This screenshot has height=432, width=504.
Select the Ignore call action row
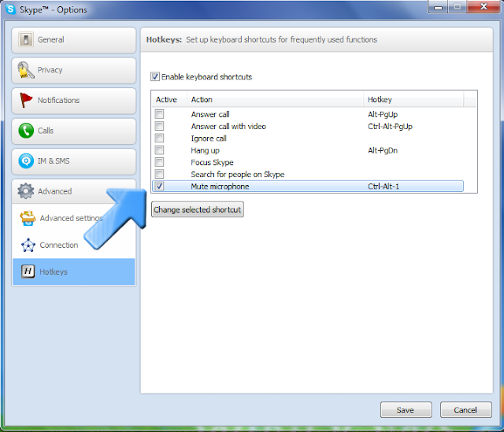(307, 138)
